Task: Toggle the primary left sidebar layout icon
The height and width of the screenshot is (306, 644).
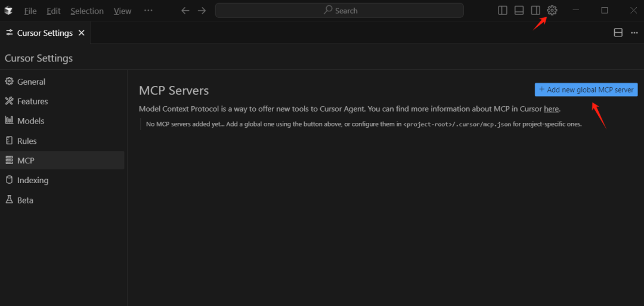Action: pyautogui.click(x=503, y=11)
